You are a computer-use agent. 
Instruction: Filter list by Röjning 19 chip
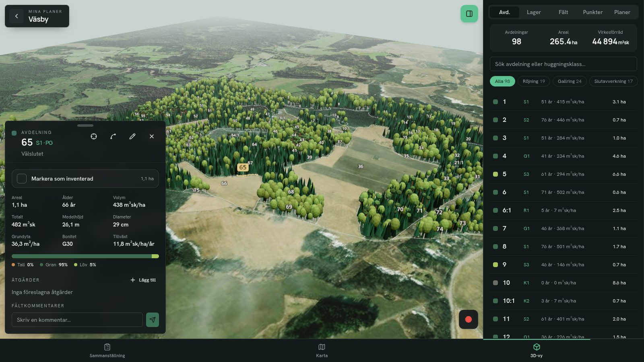[534, 81]
